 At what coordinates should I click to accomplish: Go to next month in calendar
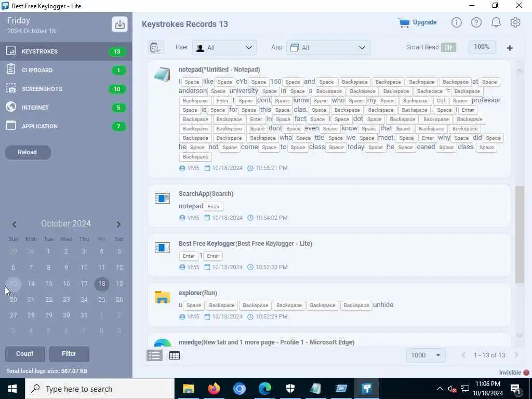(118, 224)
